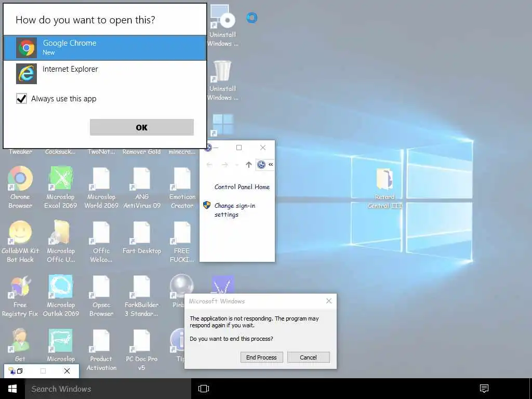Expand the Control Panel address bar chevron
532x399 pixels.
click(271, 164)
